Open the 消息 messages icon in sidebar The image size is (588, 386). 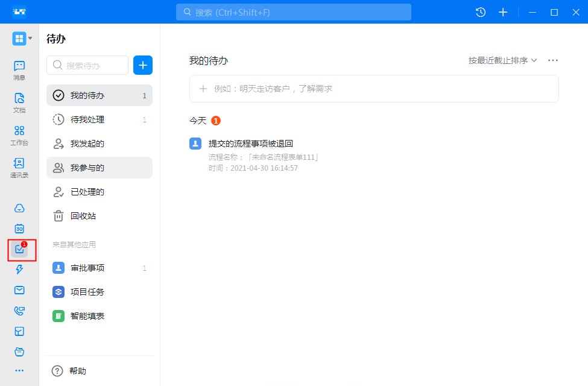(19, 69)
